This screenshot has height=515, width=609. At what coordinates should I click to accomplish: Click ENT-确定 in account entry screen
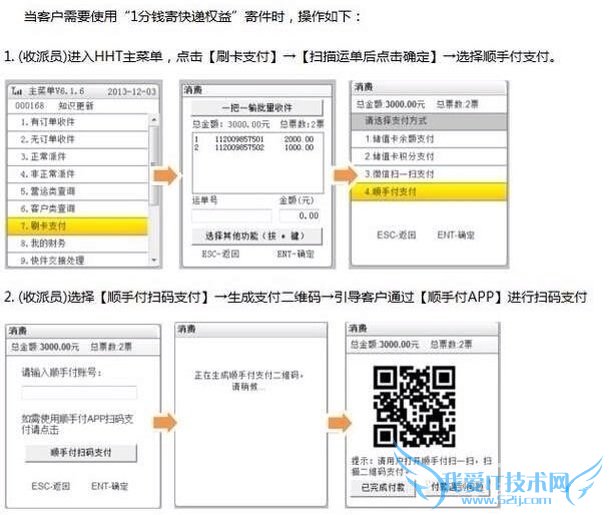[x=110, y=486]
